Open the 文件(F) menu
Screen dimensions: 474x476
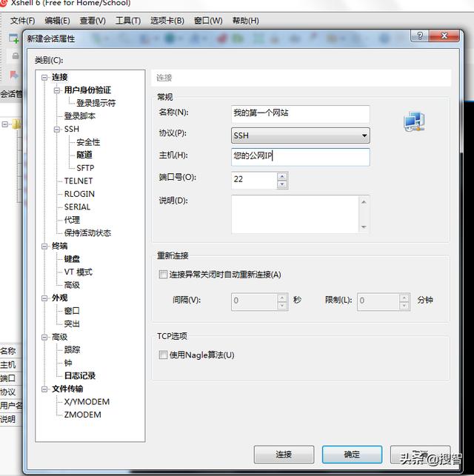point(22,21)
